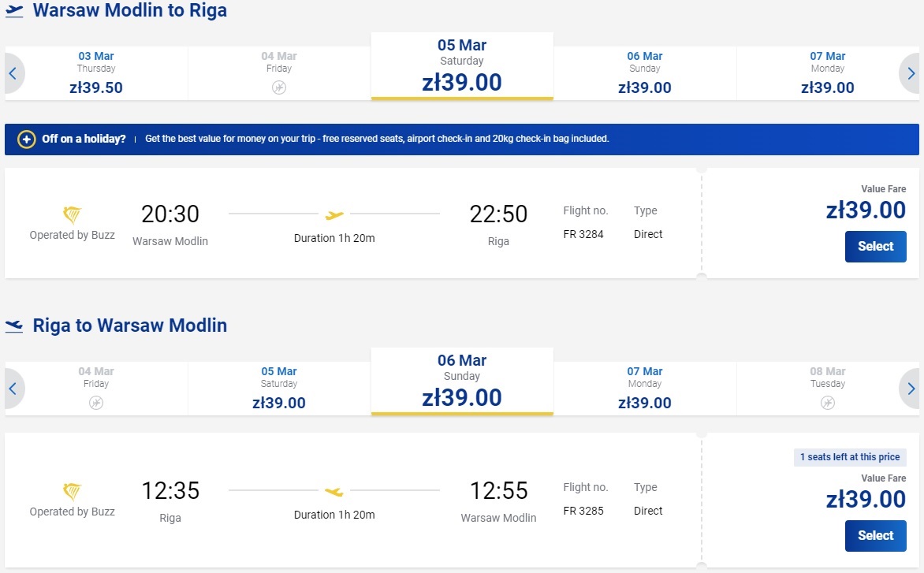Click the 1 seats left at this price badge
Viewport: 924px width, 573px height.
click(850, 457)
